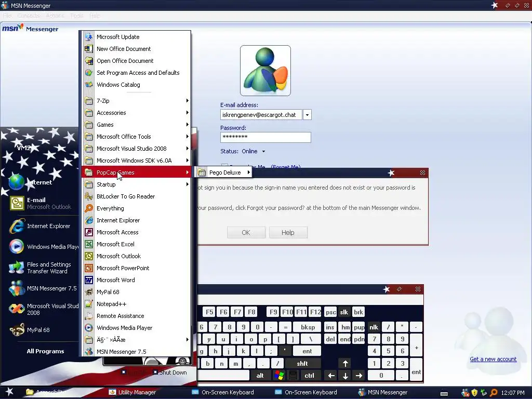Open the e-mail address dropdown arrow
This screenshot has height=399, width=532.
click(x=307, y=115)
